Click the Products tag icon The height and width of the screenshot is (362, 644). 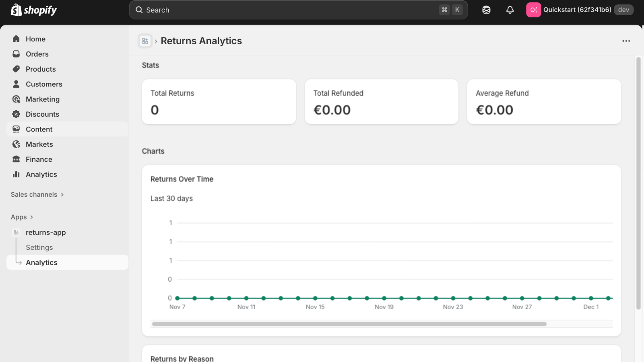point(16,69)
